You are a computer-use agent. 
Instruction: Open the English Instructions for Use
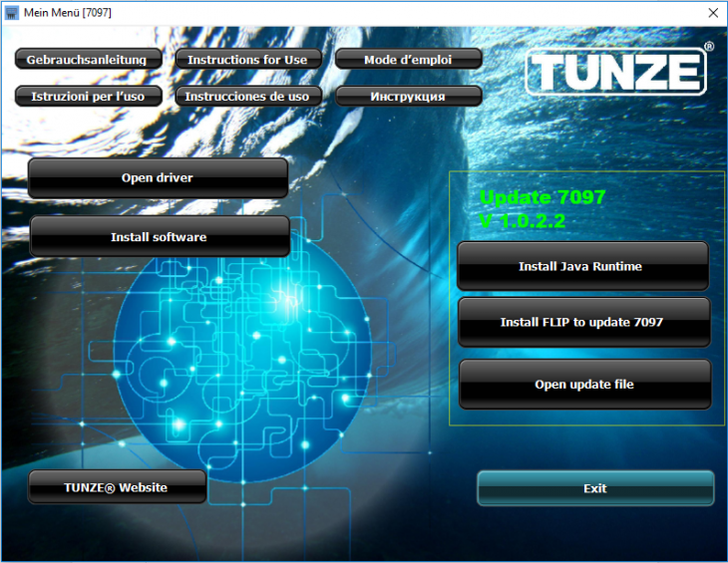pyautogui.click(x=247, y=60)
